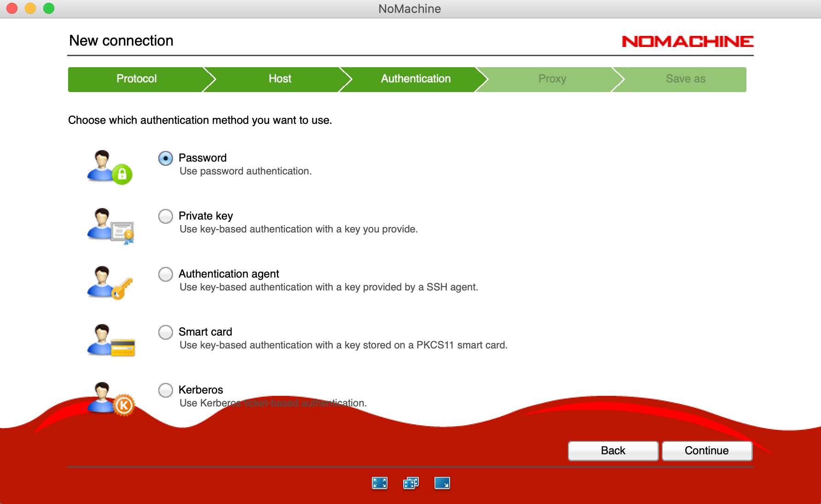Enable the Kerberos authentication option
Viewport: 821px width, 504px height.
(166, 390)
